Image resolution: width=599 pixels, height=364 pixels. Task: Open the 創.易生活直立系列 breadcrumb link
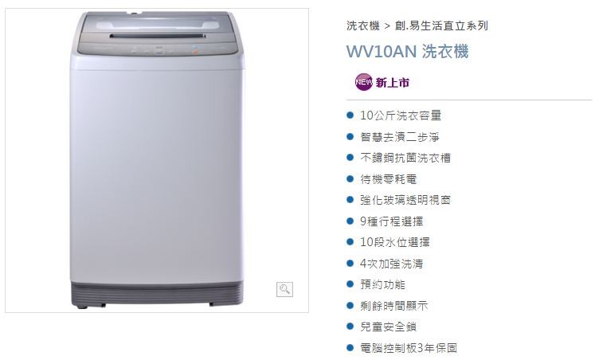(441, 25)
